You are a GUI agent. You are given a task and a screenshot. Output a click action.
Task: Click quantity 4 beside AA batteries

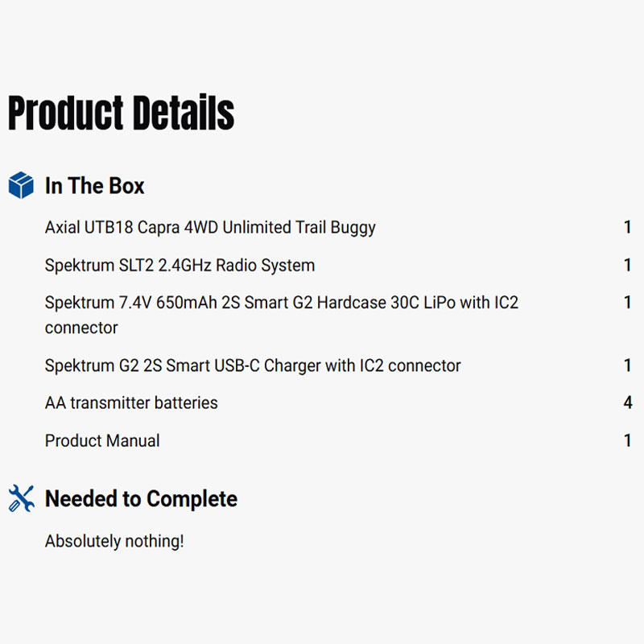tap(628, 402)
